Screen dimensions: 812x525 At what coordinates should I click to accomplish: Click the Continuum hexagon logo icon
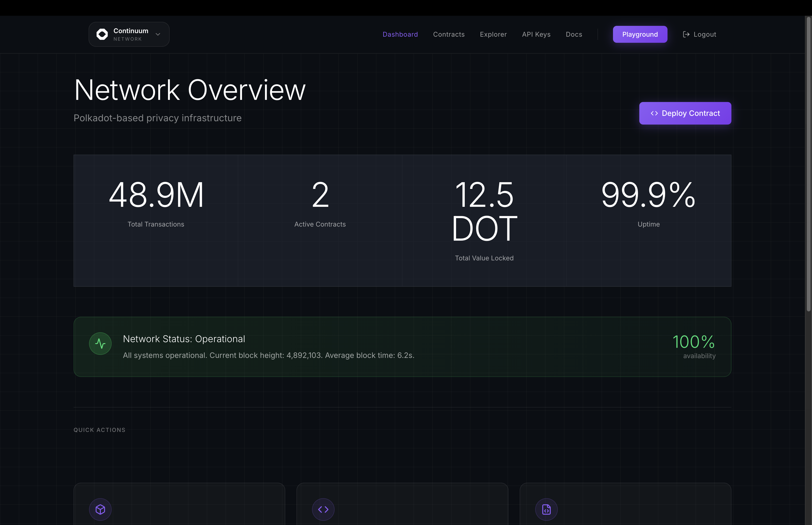click(x=102, y=35)
